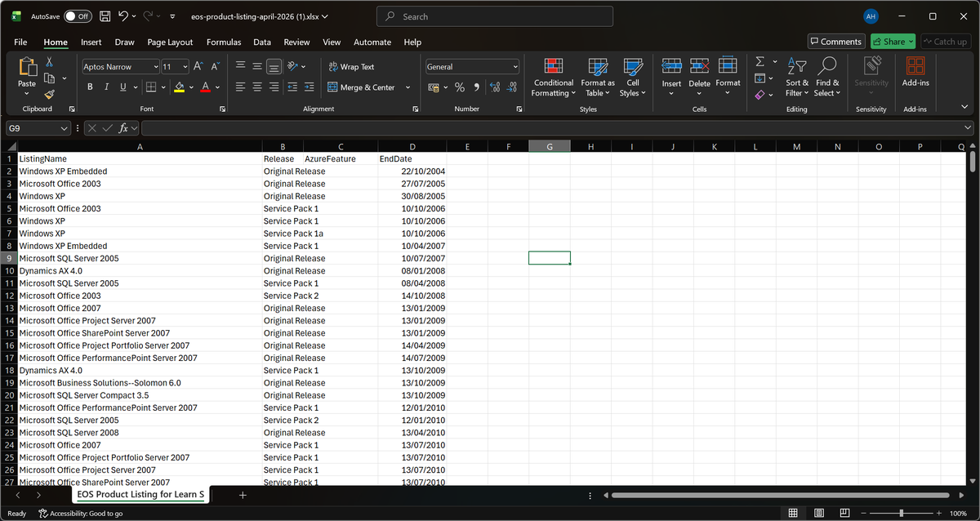Click the Undo arrow icon

(x=122, y=16)
